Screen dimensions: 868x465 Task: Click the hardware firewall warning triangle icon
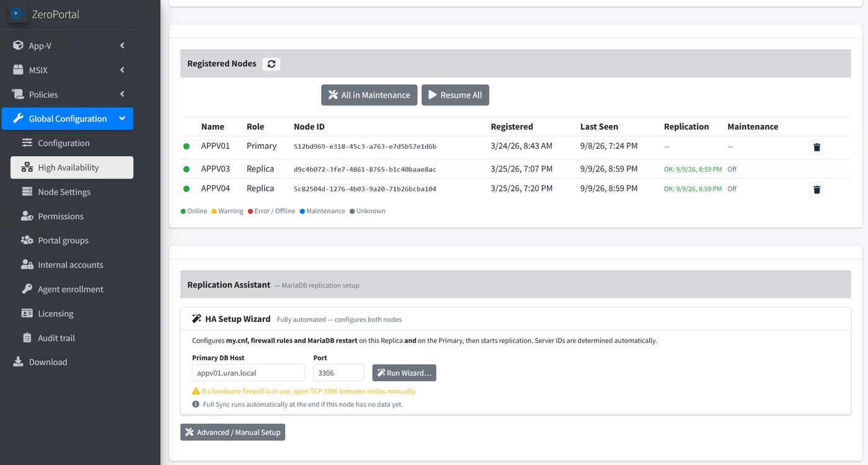pyautogui.click(x=196, y=391)
